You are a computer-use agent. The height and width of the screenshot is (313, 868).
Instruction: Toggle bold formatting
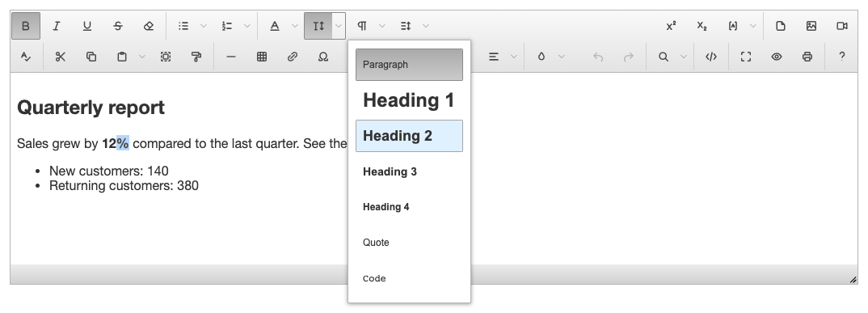click(x=26, y=26)
